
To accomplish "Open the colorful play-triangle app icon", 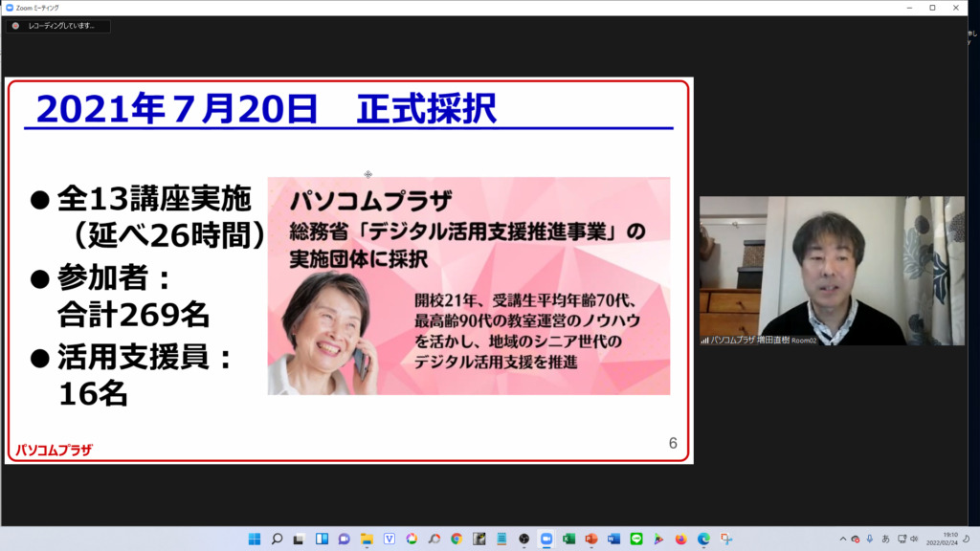I will coord(658,540).
